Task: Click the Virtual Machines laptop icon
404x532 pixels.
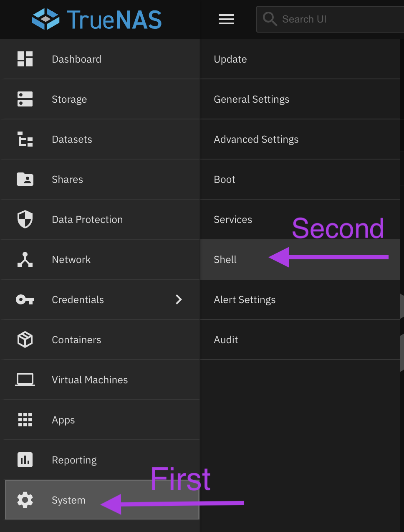Action: (x=25, y=380)
